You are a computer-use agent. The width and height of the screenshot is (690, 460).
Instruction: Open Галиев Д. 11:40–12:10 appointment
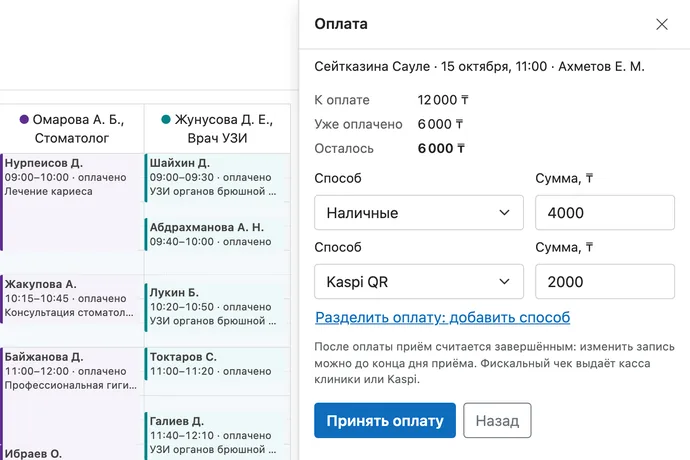(x=217, y=436)
